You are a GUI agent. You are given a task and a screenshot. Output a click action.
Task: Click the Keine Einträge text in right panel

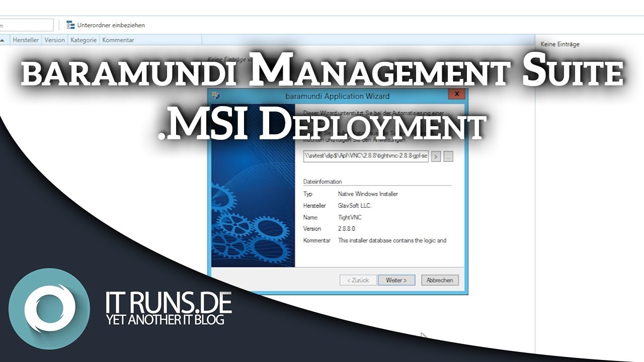click(x=560, y=44)
